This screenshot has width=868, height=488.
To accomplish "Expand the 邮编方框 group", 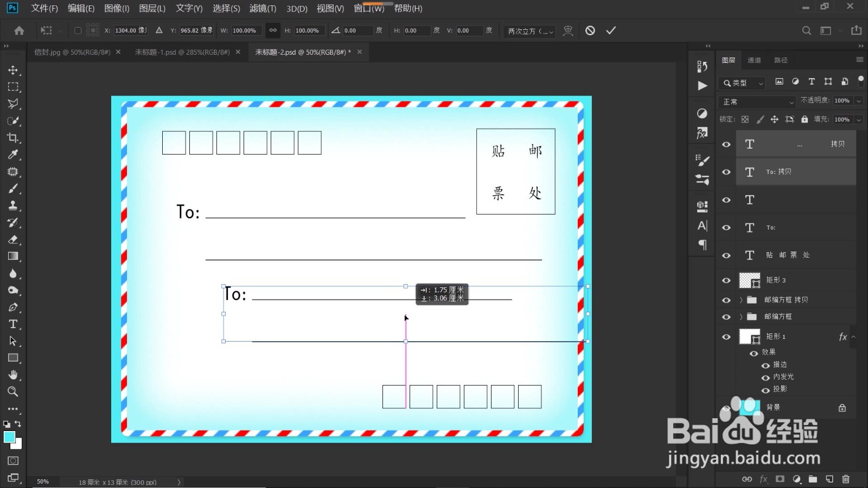I will (x=741, y=317).
